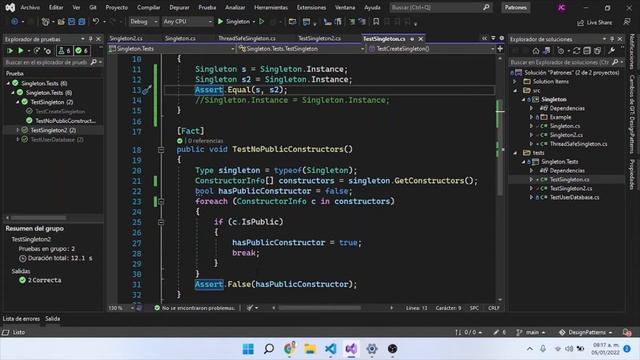Switch to the Singleton2.cs tab
This screenshot has width=640, height=360.
[126, 38]
